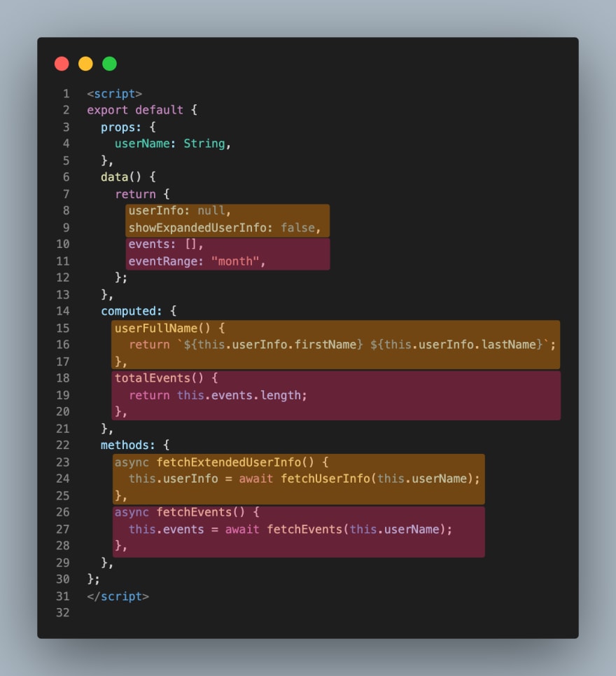Click the red close window dot
The width and height of the screenshot is (616, 676).
click(62, 64)
